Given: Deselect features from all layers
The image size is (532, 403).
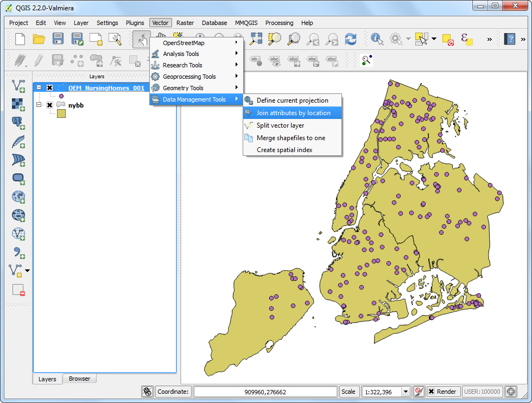Looking at the screenshot, I should pyautogui.click(x=448, y=40).
